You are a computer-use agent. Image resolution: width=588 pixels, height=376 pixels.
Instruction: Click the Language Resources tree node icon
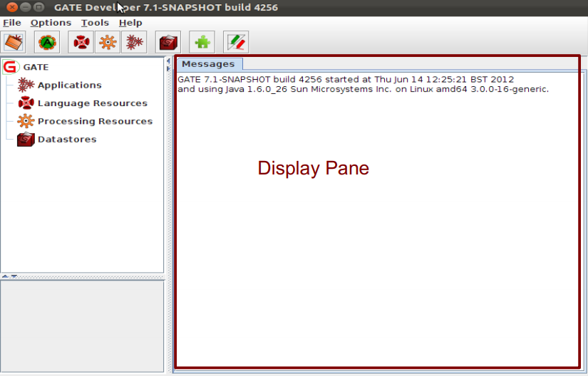tap(26, 103)
